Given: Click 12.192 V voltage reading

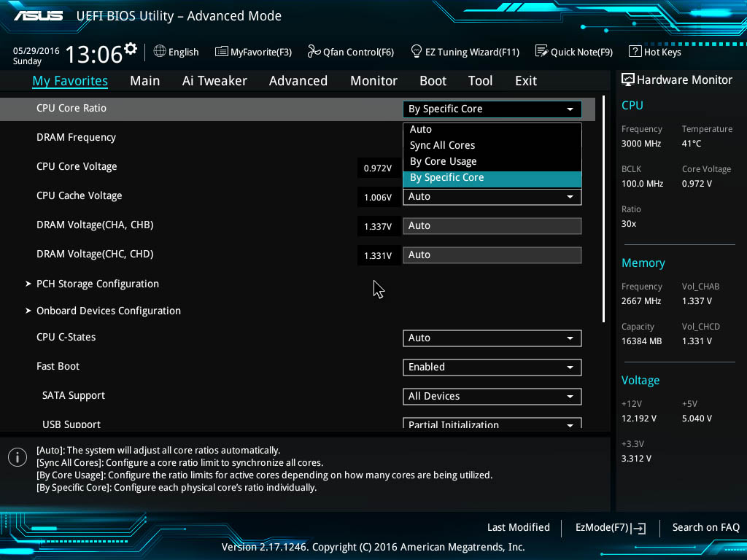Looking at the screenshot, I should [x=639, y=418].
